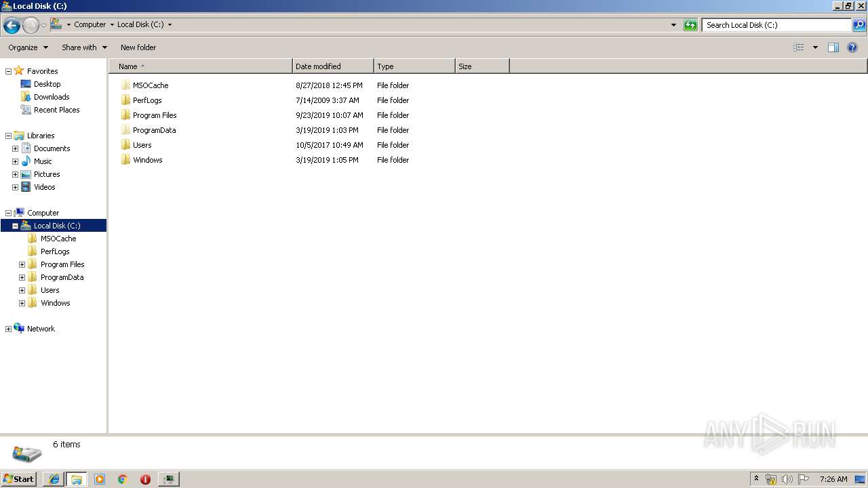This screenshot has width=868, height=488.
Task: Click 8/27/2018 12:45 PM date cell
Action: coord(329,85)
